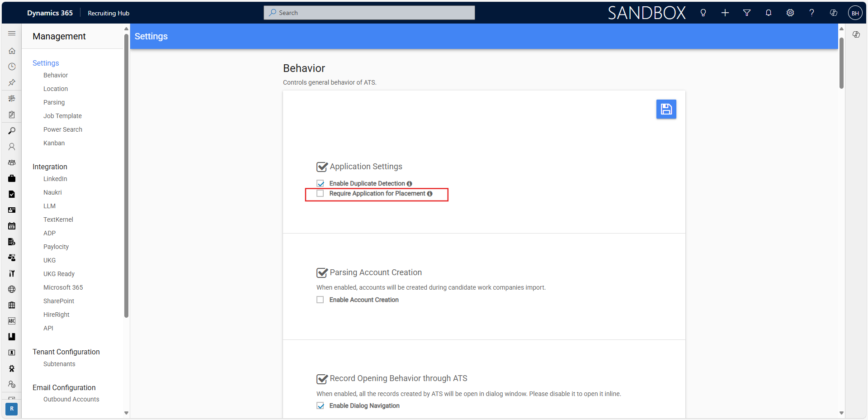Open the R area switcher at sidebar bottom

(x=12, y=409)
